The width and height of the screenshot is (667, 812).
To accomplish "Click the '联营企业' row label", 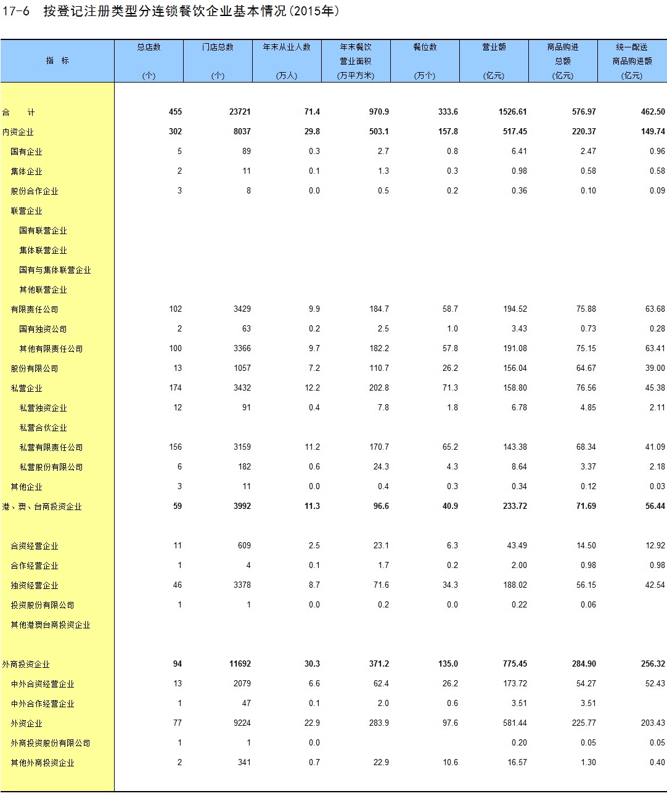I will click(x=27, y=211).
